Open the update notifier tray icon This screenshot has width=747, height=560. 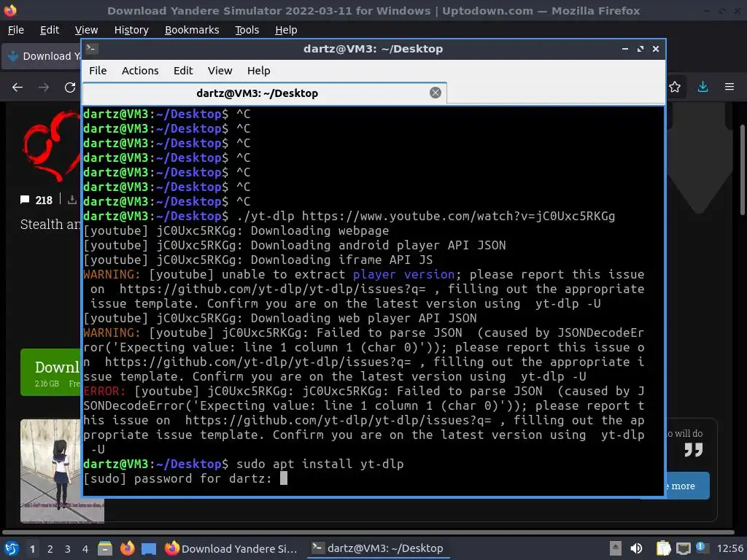702,548
